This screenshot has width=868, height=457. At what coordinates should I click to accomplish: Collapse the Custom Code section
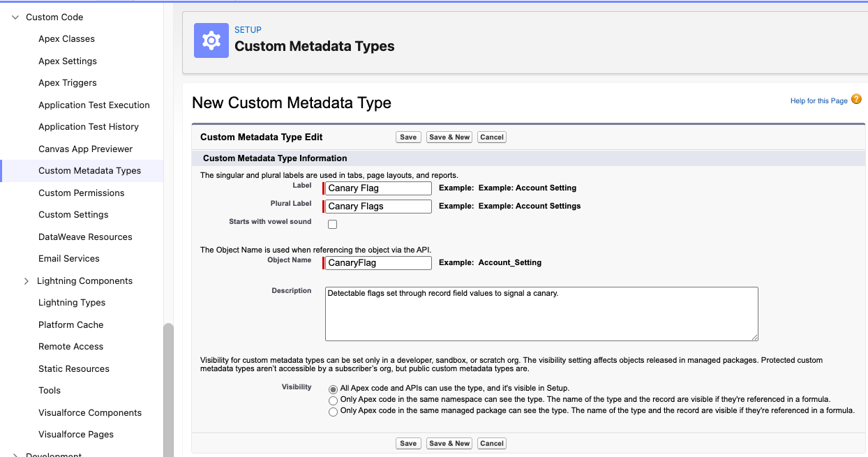click(15, 17)
